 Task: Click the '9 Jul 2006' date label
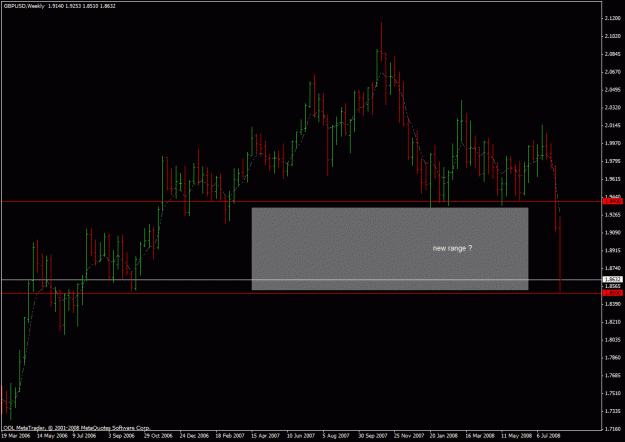(x=84, y=436)
